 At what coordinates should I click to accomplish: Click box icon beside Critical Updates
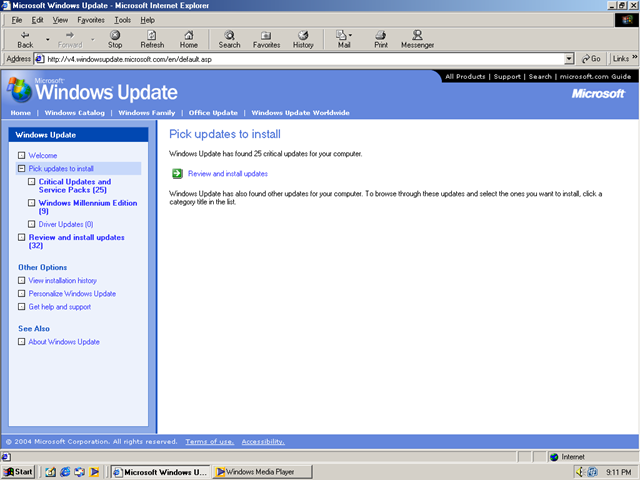click(31, 182)
